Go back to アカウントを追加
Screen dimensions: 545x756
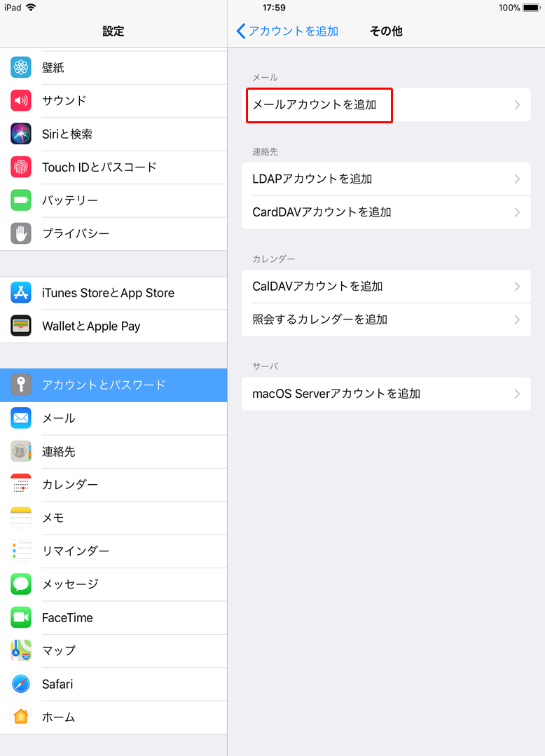click(287, 31)
